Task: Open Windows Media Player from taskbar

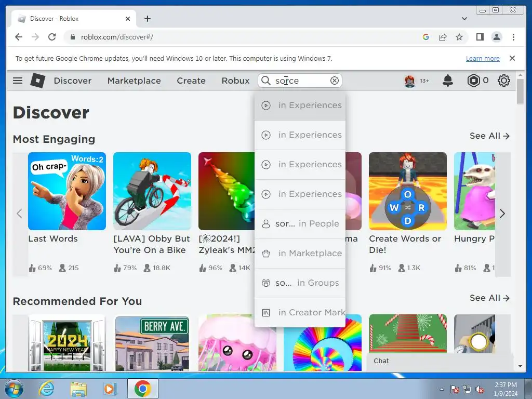Action: pos(110,389)
